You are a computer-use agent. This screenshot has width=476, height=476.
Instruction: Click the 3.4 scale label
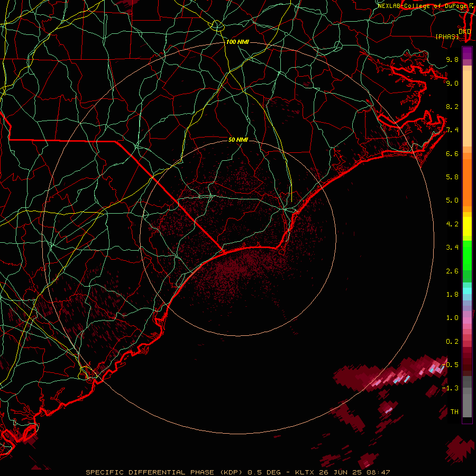[452, 248]
